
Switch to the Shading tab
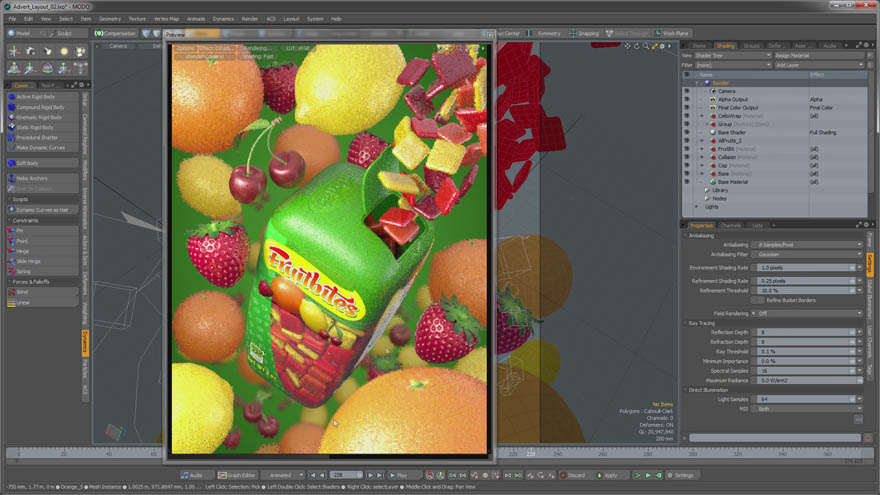tap(725, 45)
